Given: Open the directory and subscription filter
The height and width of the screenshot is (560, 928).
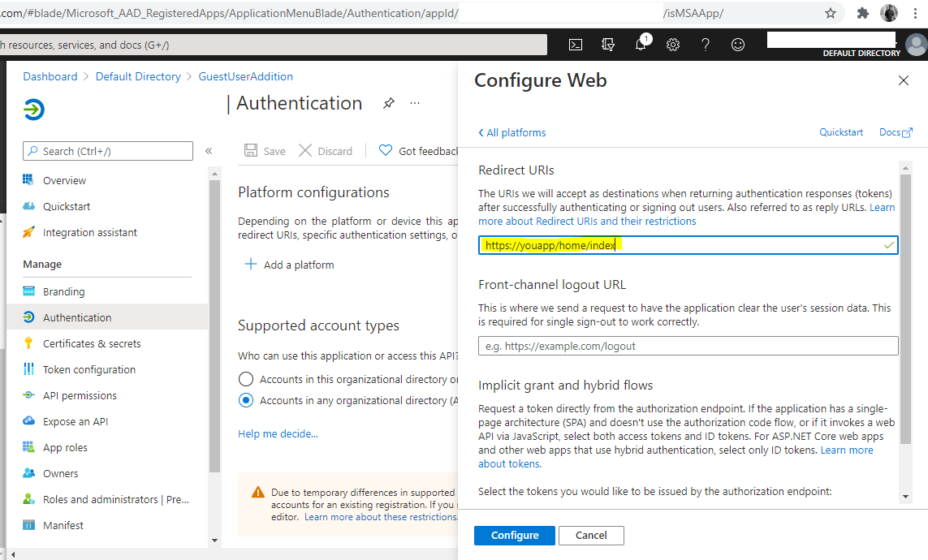Looking at the screenshot, I should click(608, 45).
